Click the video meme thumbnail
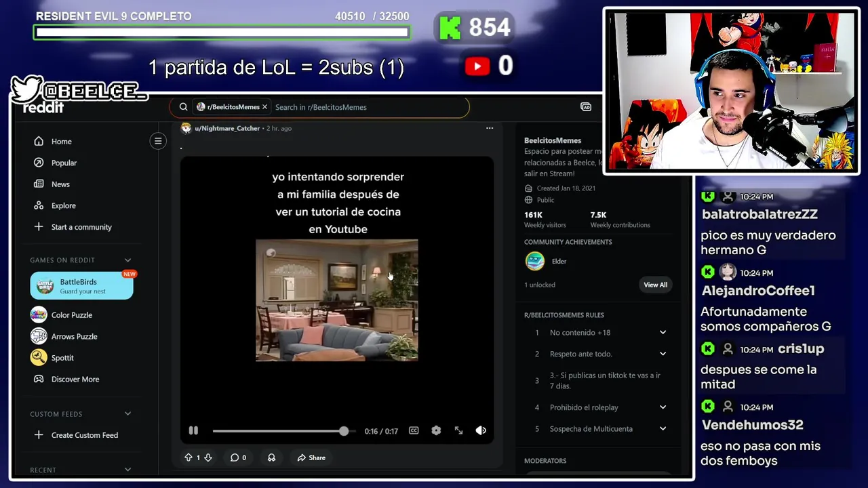This screenshot has width=868, height=488. [x=337, y=300]
